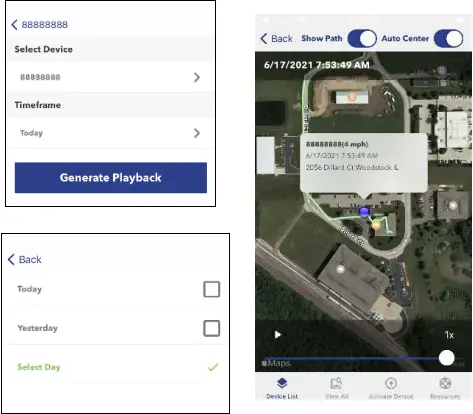Open the Timeframe row showing Today
Image resolution: width=473 pixels, height=414 pixels.
click(110, 133)
